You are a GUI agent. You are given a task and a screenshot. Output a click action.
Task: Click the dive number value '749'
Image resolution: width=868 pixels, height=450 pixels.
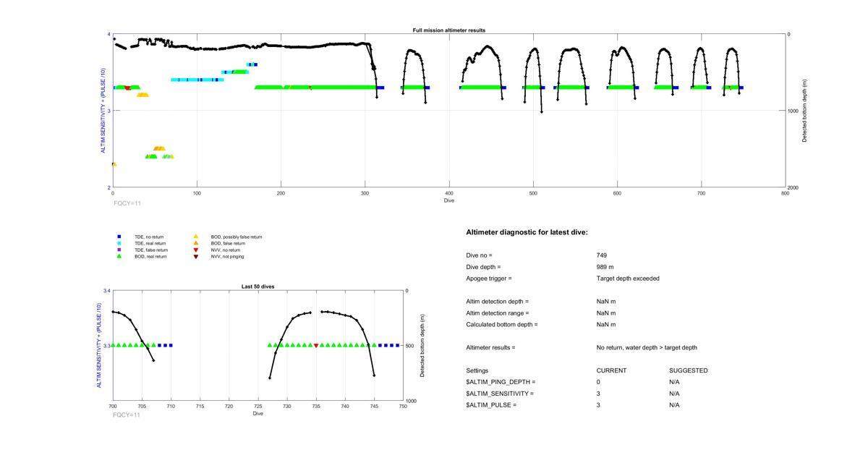click(x=602, y=255)
